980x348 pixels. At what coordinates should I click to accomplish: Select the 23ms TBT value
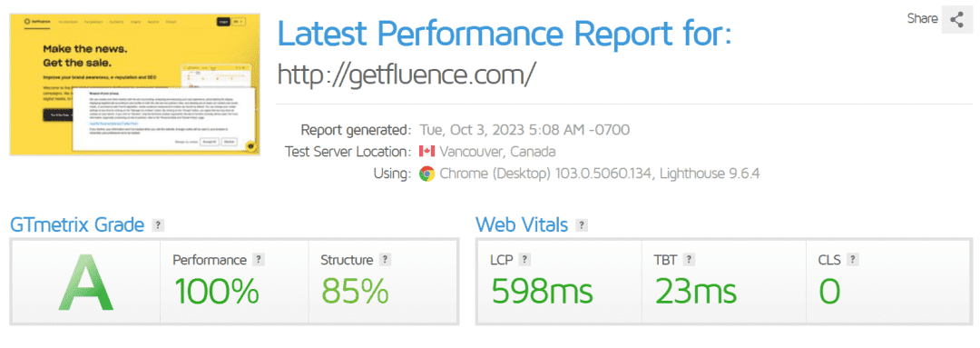click(x=696, y=291)
